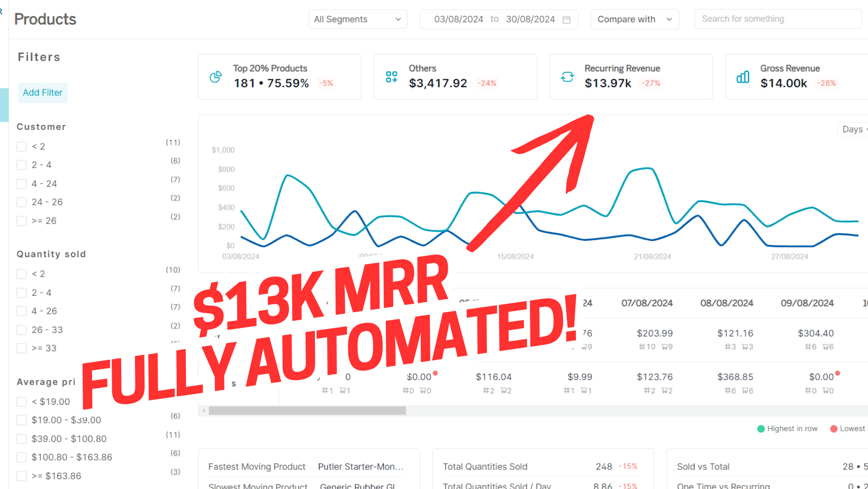Click the 21/08/2024 chart axis label
The height and width of the screenshot is (489, 868).
coord(652,257)
